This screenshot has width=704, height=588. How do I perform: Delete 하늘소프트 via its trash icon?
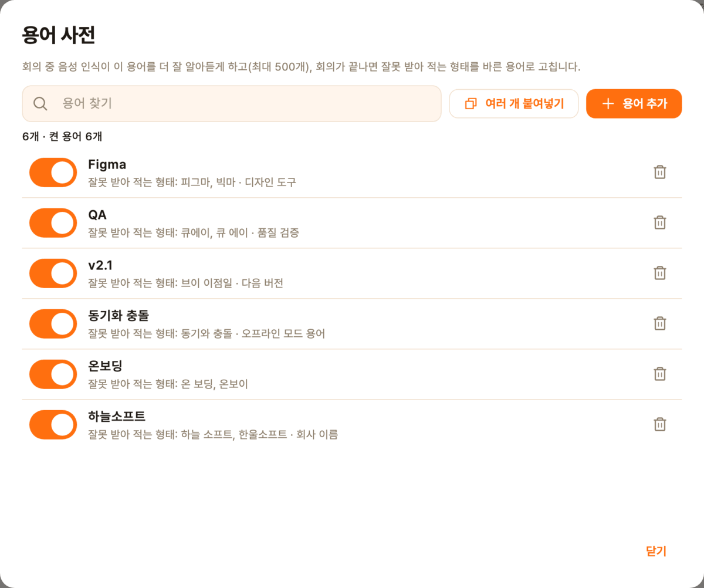[x=660, y=425]
